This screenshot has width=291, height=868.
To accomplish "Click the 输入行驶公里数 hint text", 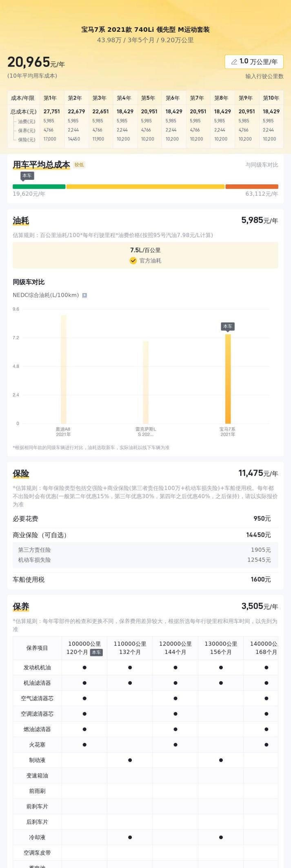I will (264, 76).
